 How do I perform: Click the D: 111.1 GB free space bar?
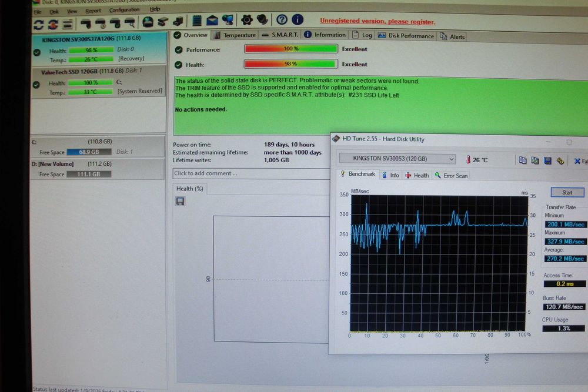[x=89, y=175]
